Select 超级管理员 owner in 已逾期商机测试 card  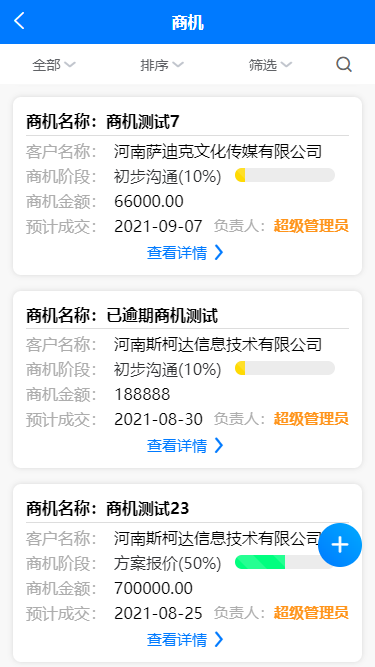click(311, 419)
